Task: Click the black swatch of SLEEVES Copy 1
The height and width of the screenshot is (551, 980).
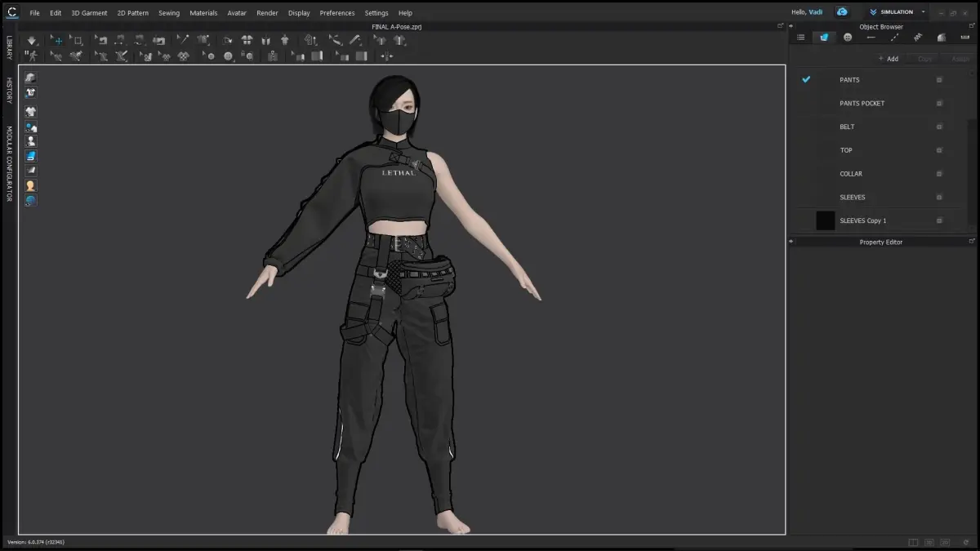Action: click(826, 220)
